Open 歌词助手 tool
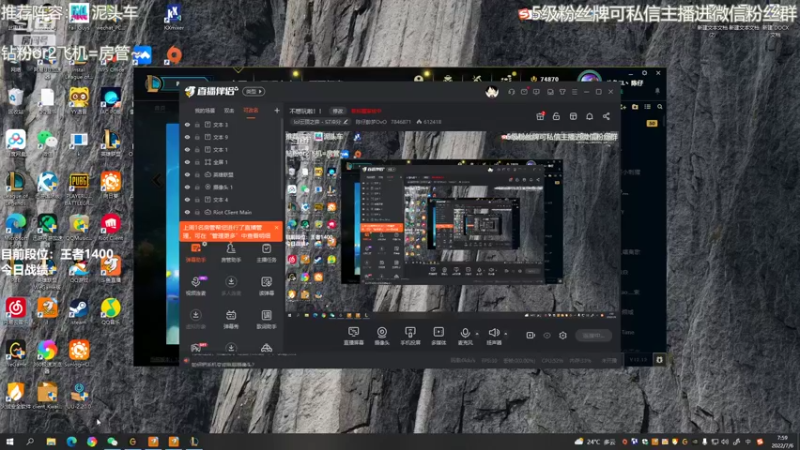This screenshot has width=800, height=450. [x=266, y=319]
